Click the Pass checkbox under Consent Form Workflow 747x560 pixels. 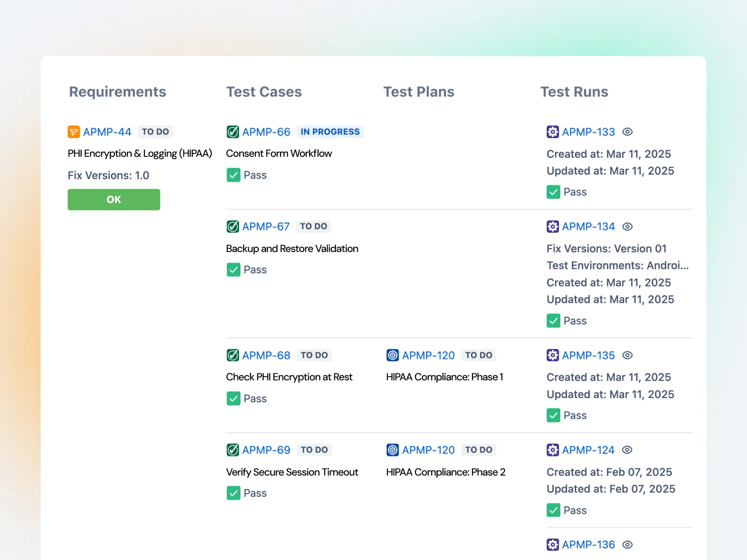[233, 175]
